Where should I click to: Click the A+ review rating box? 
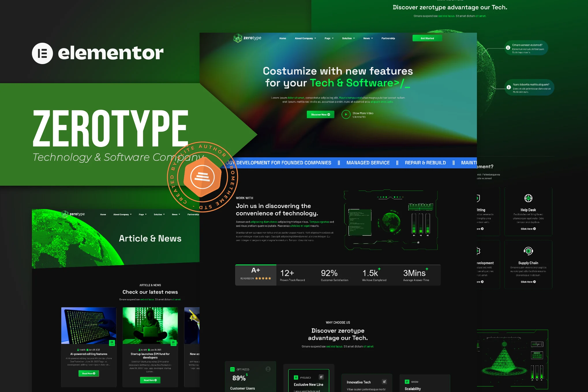click(256, 275)
